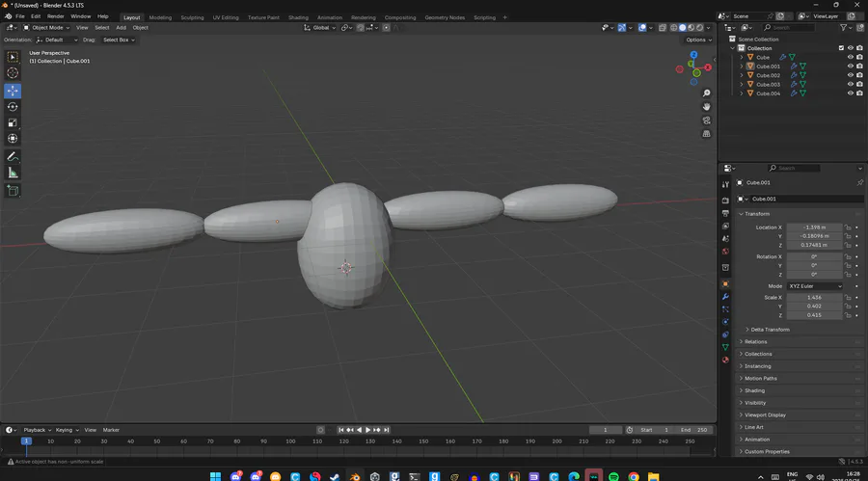Select the Add Cube tool
This screenshot has width=868, height=481.
(x=13, y=191)
